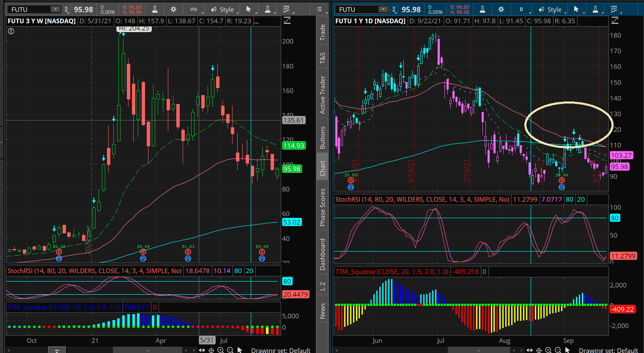644x353 pixels.
Task: Open Style menu in right chart
Action: coord(551,9)
